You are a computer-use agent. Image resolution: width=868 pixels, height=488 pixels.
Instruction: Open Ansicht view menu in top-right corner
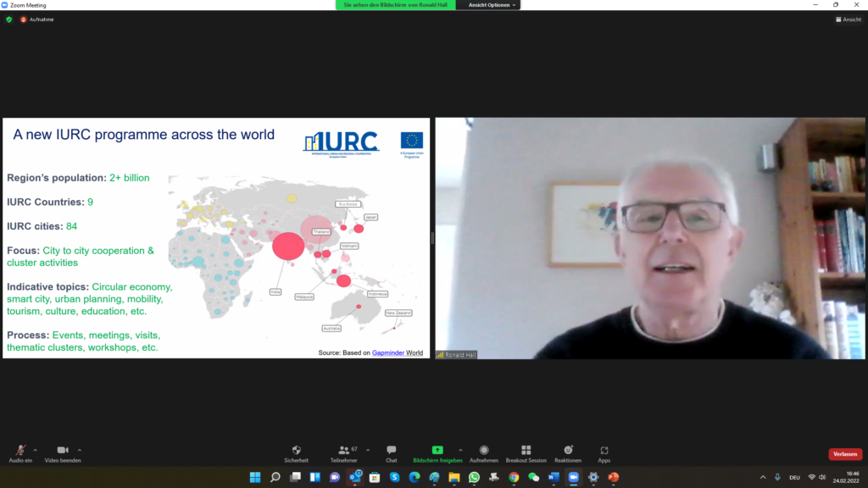pyautogui.click(x=849, y=19)
